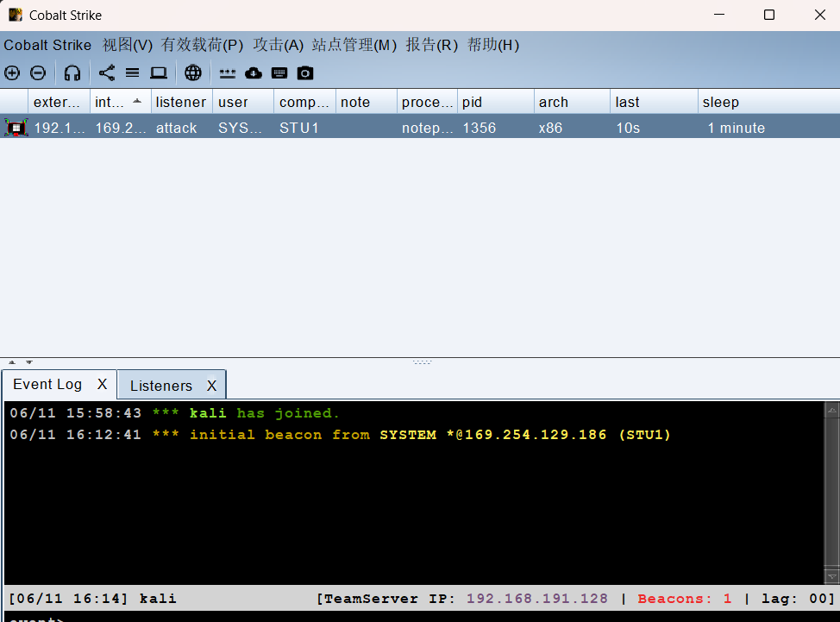The width and height of the screenshot is (840, 622).
Task: Sort by the sleep column header
Action: click(768, 102)
